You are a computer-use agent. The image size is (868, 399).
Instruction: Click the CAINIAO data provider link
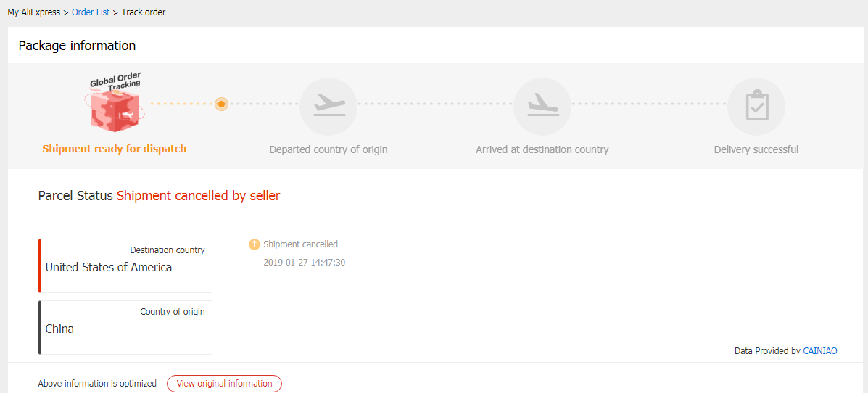819,351
